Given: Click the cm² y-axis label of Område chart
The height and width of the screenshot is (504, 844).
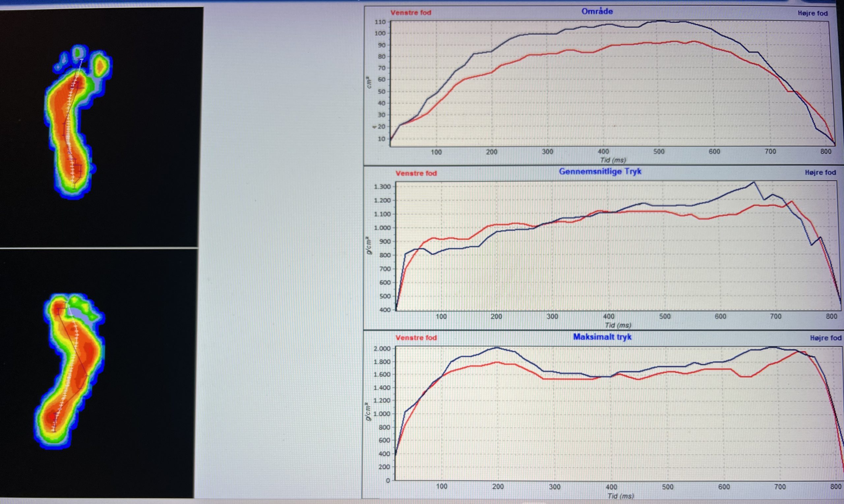Looking at the screenshot, I should click(369, 83).
